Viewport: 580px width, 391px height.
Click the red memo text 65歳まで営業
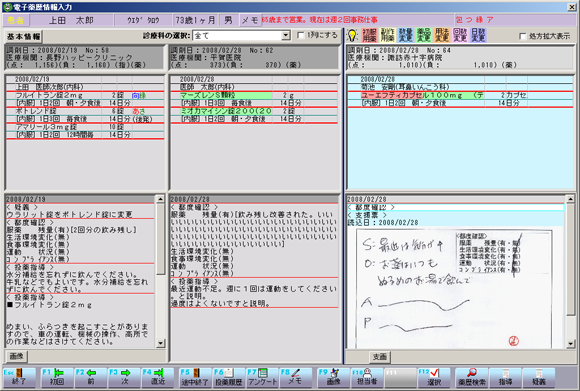coord(320,20)
